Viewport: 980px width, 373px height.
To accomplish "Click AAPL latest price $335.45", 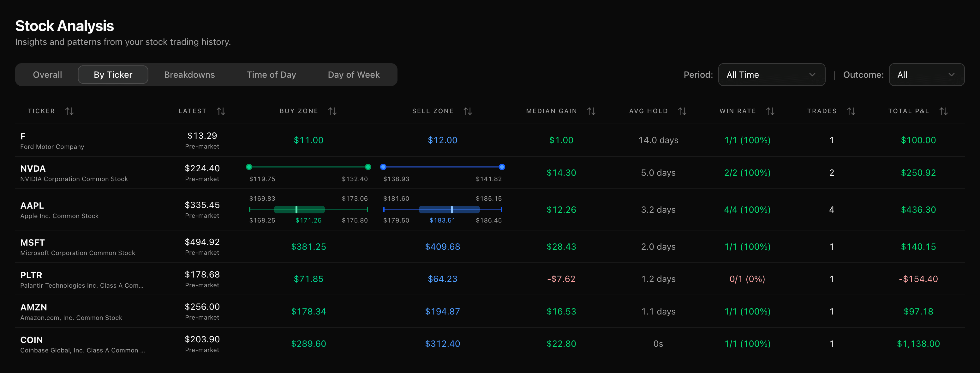I will [202, 205].
